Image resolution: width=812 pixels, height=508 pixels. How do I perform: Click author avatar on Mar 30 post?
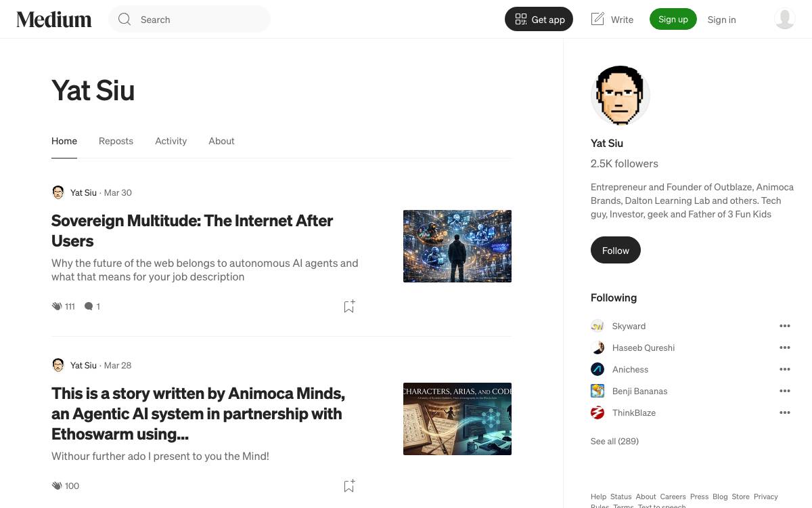coord(58,192)
